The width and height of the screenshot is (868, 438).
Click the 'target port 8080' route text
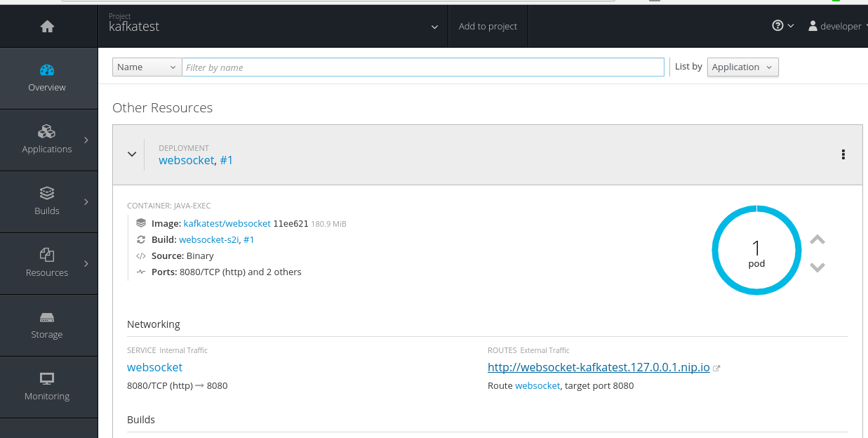600,386
